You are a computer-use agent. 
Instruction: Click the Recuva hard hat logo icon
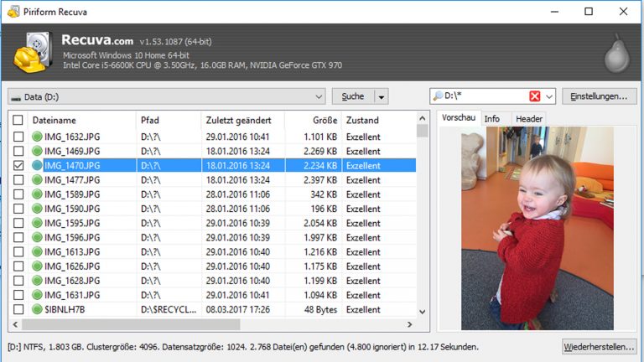coord(32,53)
